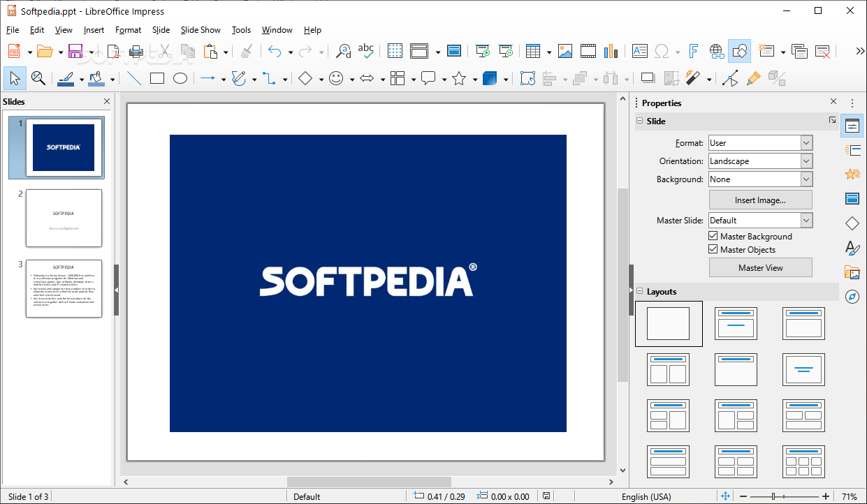
Task: Open the Tools menu
Action: pyautogui.click(x=241, y=30)
